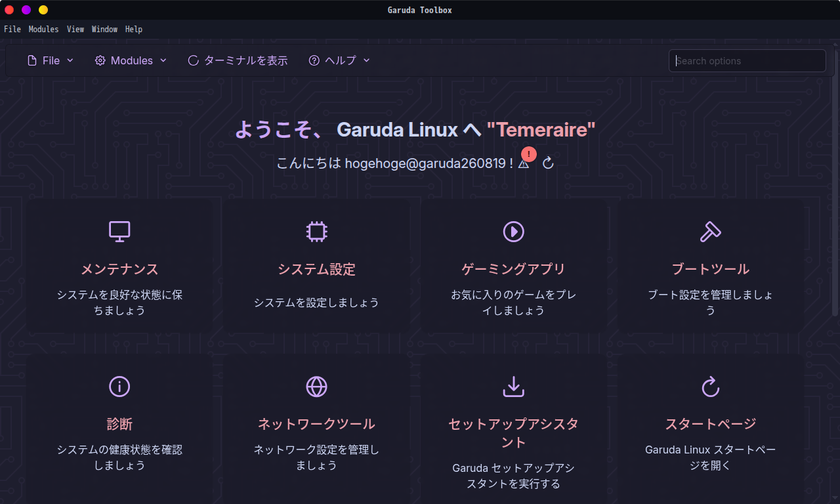This screenshot has width=840, height=504.
Task: Open ネットワークツール via the globe icon
Action: 316,387
